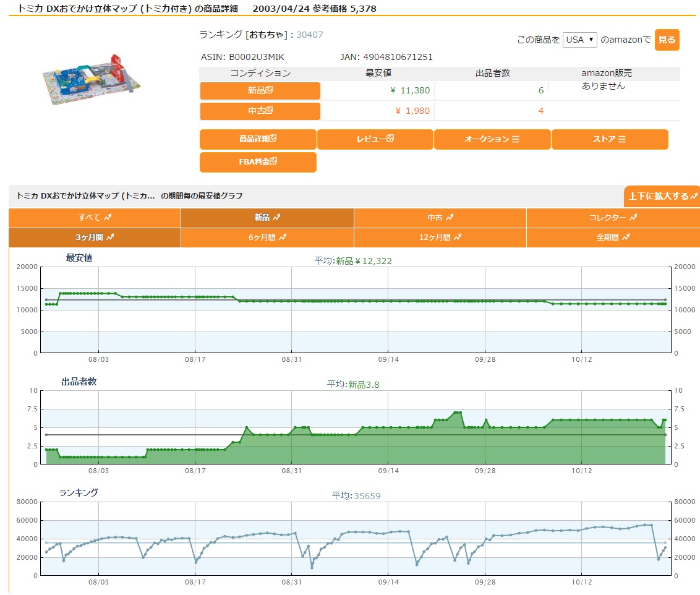This screenshot has width=700, height=595.
Task: Switch to the 3ヶ月間 period tab
Action: pyautogui.click(x=95, y=238)
